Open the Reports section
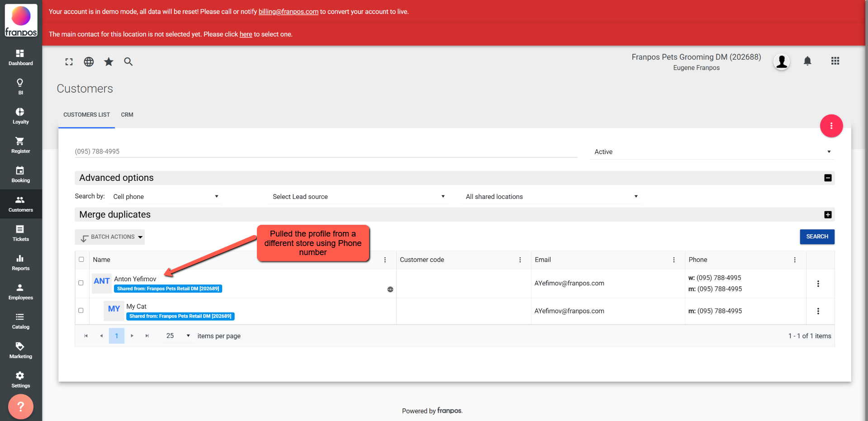868x421 pixels. click(x=21, y=263)
